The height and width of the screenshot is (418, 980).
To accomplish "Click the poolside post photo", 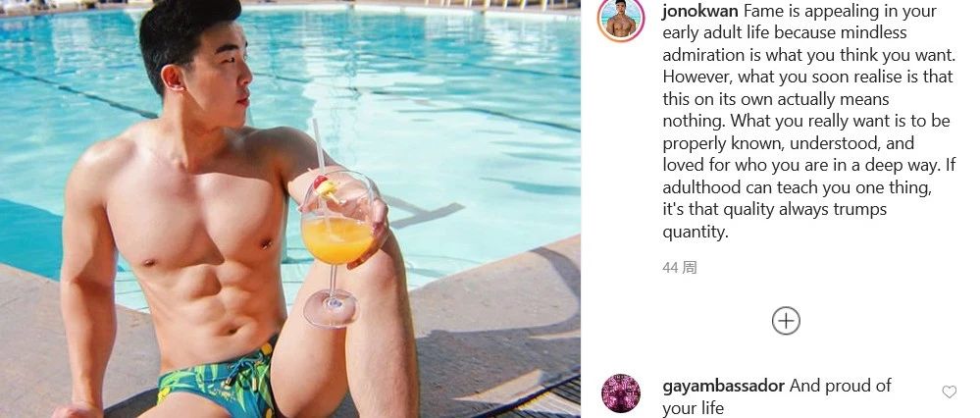I will pos(290,209).
